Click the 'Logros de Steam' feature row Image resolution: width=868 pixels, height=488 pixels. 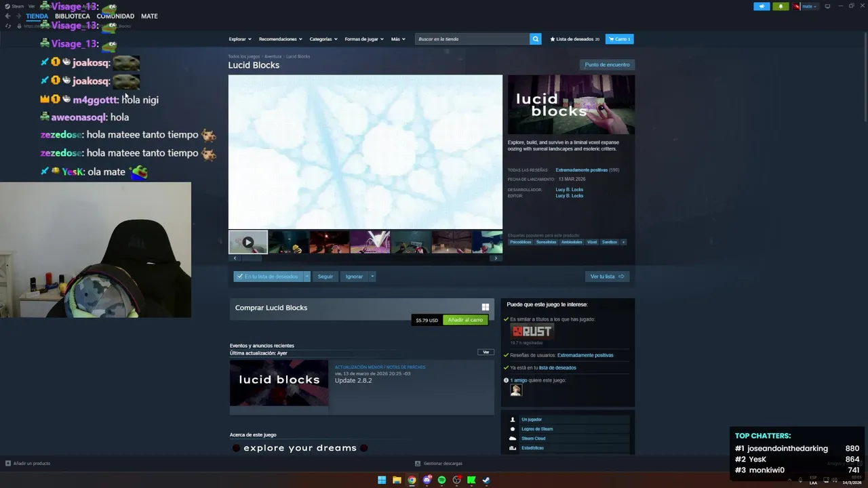coord(568,429)
